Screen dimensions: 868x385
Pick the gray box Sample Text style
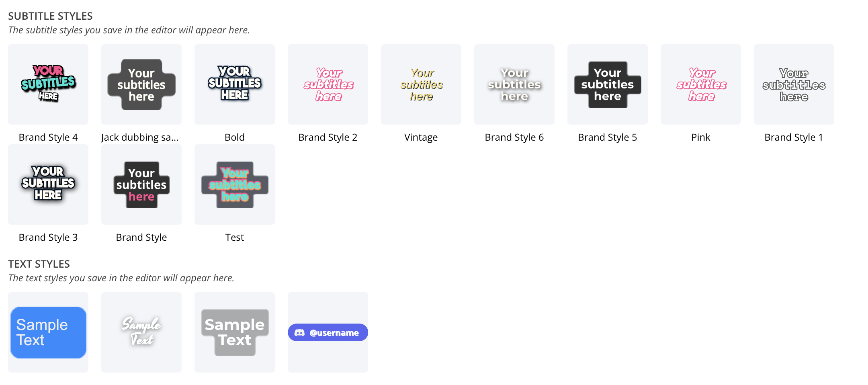(235, 332)
